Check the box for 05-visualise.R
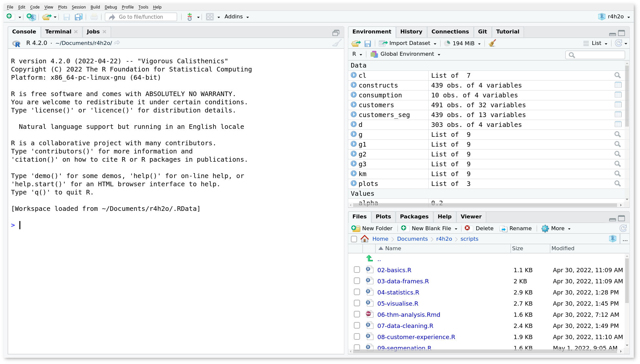Image resolution: width=640 pixels, height=364 pixels. pos(357,303)
